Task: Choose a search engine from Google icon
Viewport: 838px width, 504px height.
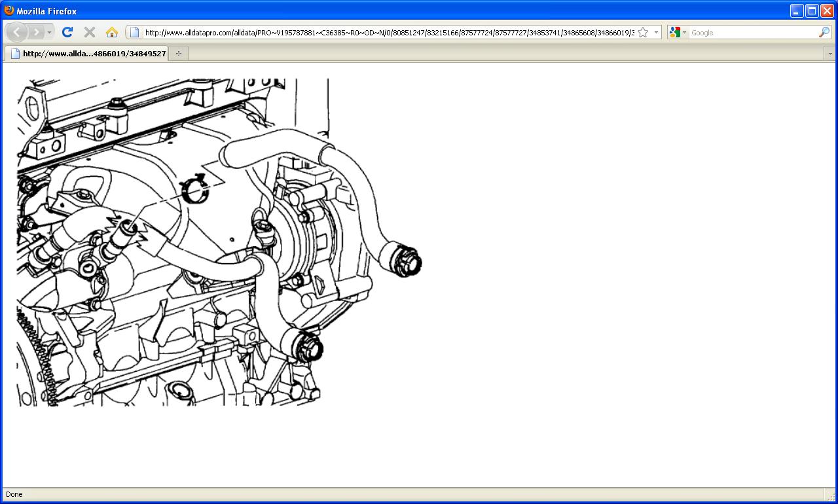Action: 678,32
